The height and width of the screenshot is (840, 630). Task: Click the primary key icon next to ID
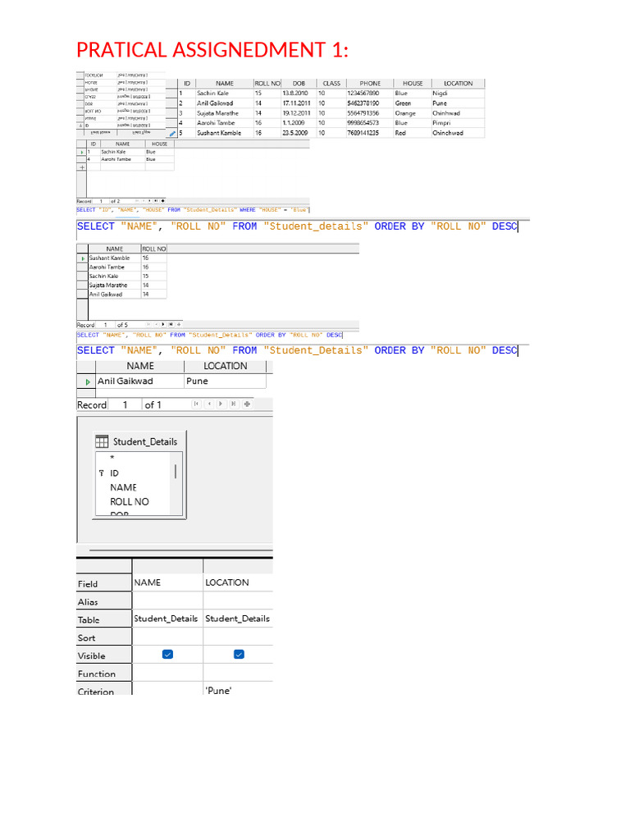[101, 473]
